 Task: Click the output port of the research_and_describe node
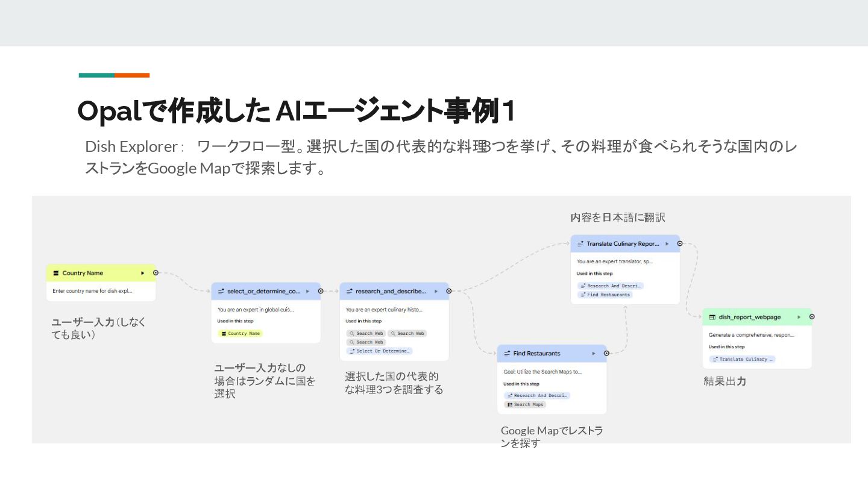pos(448,291)
